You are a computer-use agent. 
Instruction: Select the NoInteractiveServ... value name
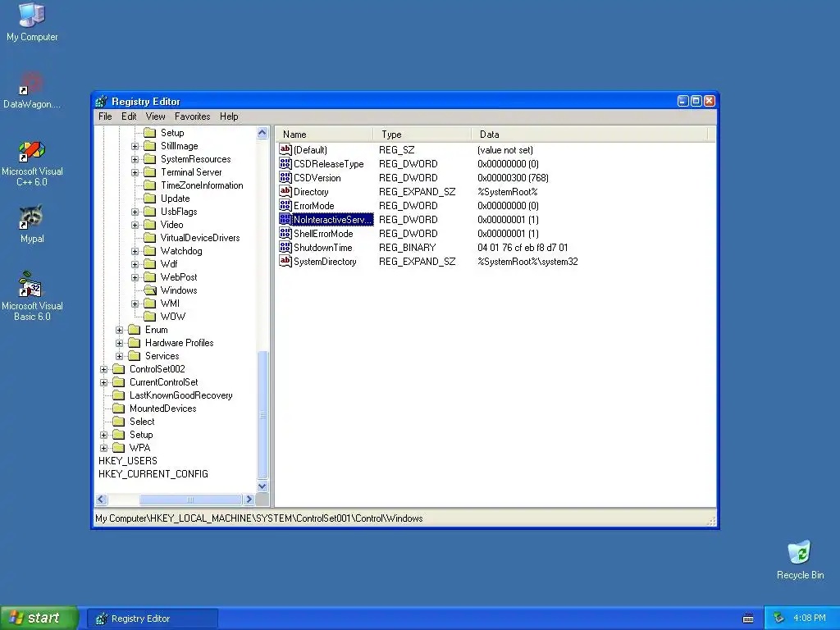coord(332,220)
